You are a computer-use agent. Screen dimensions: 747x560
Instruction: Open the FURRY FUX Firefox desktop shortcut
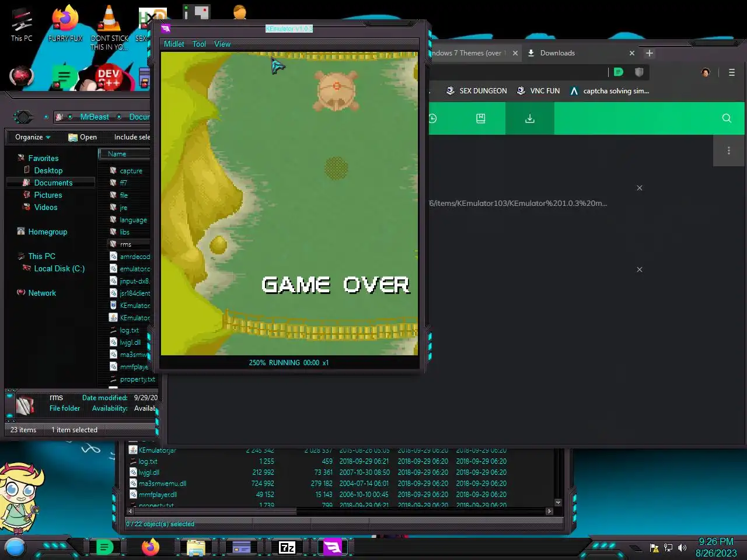click(x=65, y=23)
